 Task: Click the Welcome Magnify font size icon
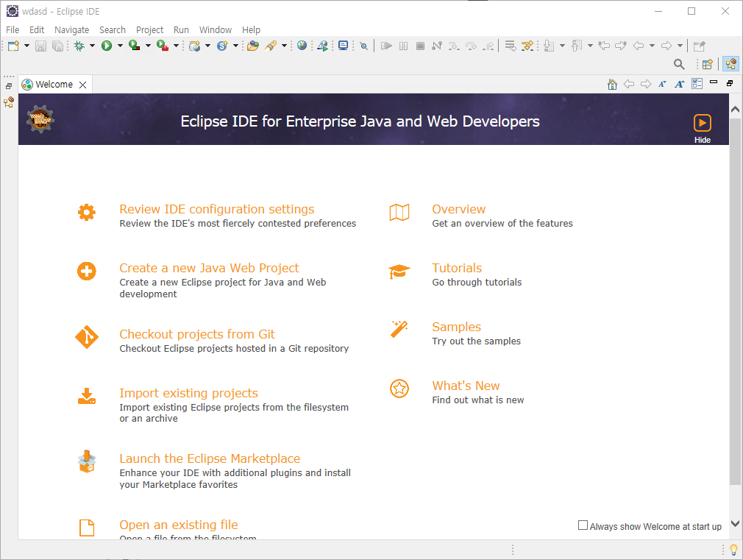(680, 85)
